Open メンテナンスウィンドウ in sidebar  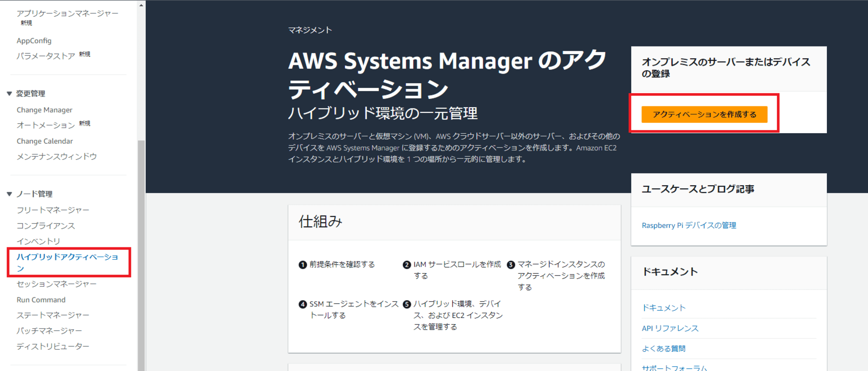pyautogui.click(x=56, y=157)
